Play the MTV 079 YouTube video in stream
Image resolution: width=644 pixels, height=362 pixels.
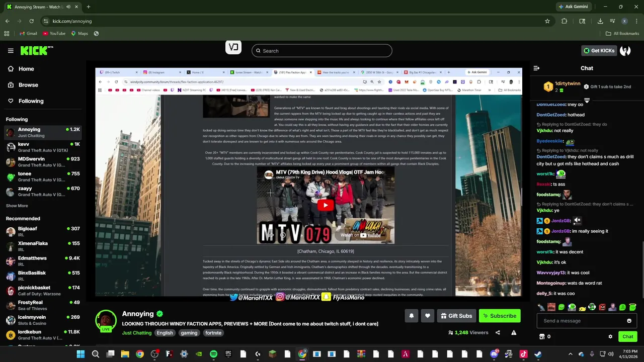tap(326, 205)
